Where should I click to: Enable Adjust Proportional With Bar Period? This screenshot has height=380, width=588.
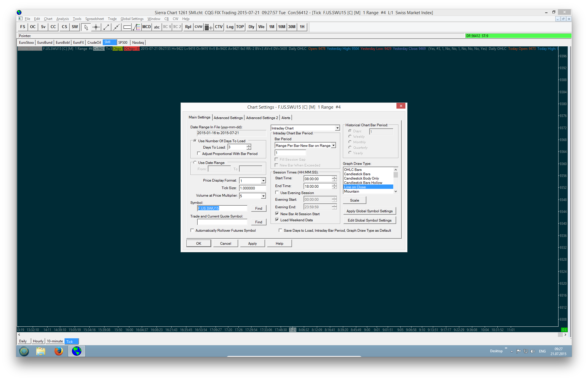199,154
